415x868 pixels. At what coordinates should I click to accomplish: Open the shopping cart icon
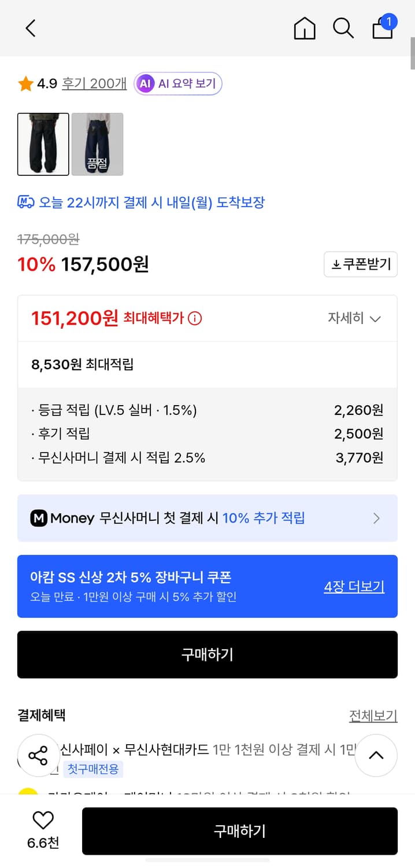382,30
